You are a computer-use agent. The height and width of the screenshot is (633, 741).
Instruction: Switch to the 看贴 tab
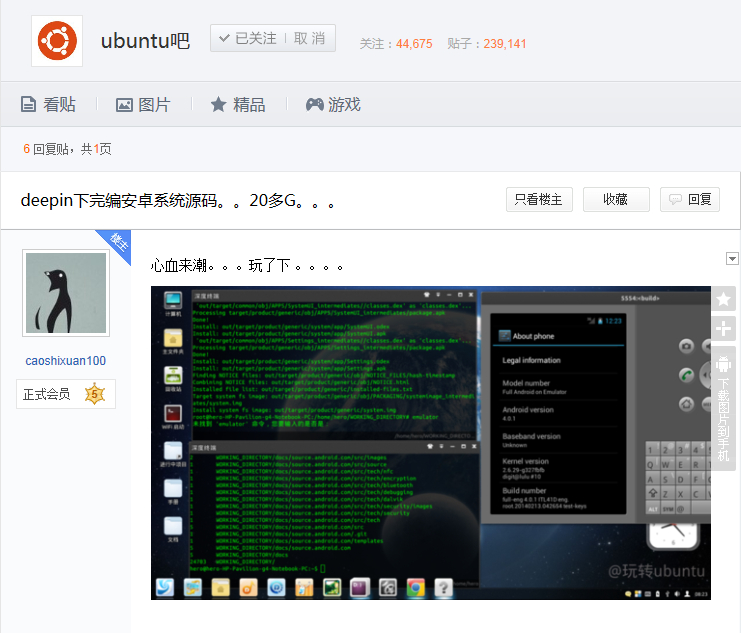[x=48, y=104]
